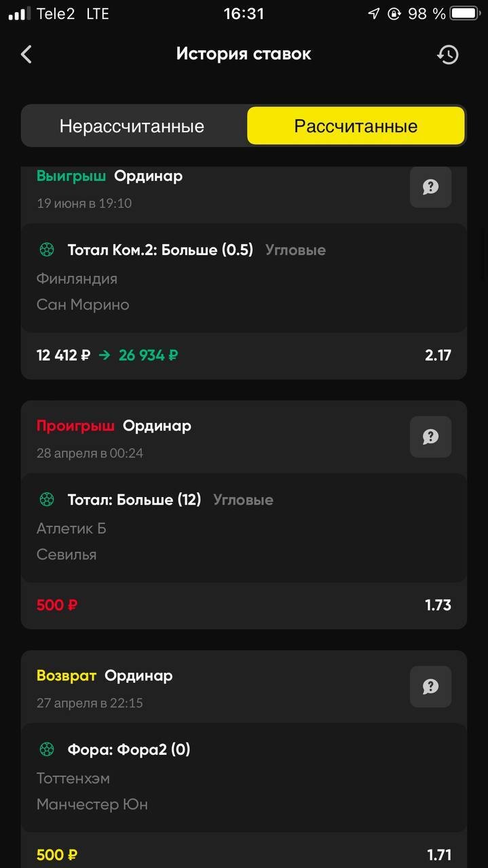
Task: Switch to the Нерассчитанные tab
Action: point(132,126)
